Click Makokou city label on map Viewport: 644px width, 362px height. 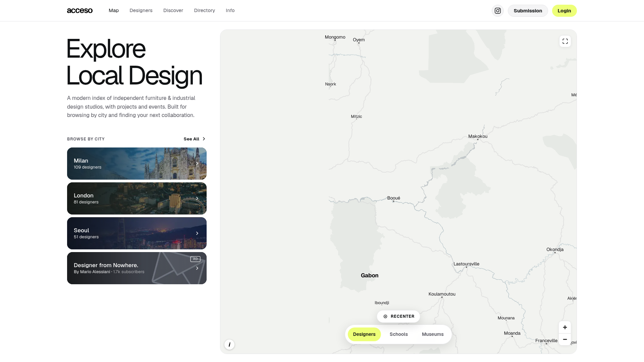click(x=478, y=136)
